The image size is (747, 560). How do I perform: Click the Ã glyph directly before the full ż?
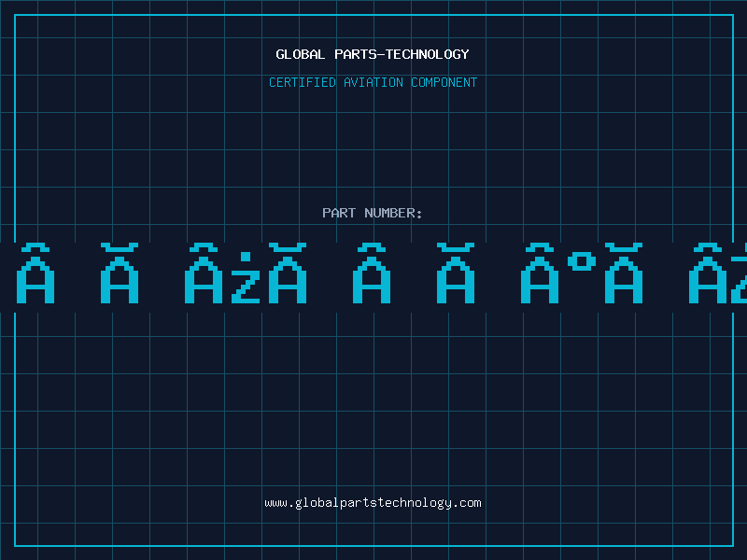pos(204,273)
